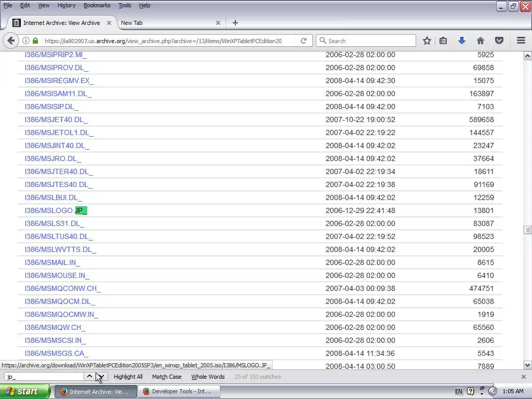Image resolution: width=532 pixels, height=399 pixels.
Task: Open the Help menu
Action: 144,5
